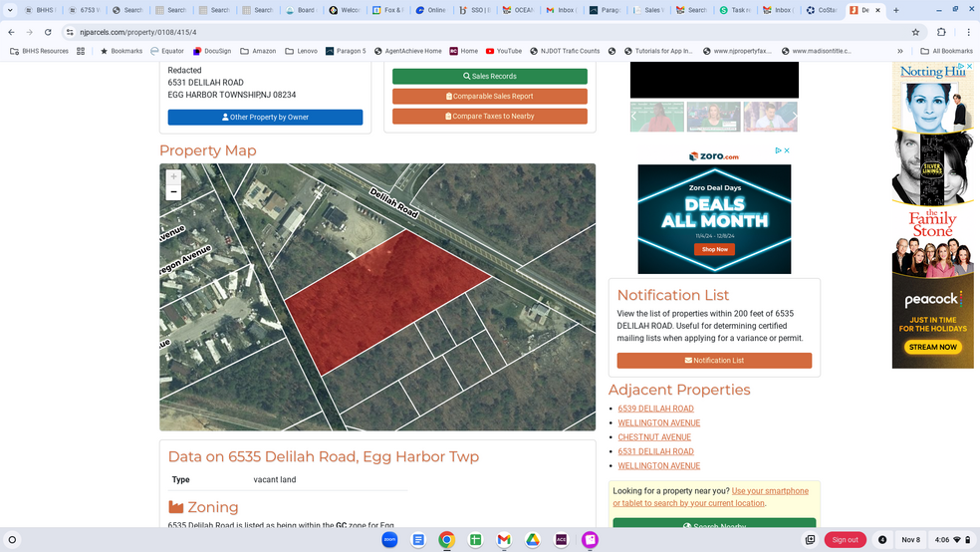Open a new browser tab

(x=896, y=10)
